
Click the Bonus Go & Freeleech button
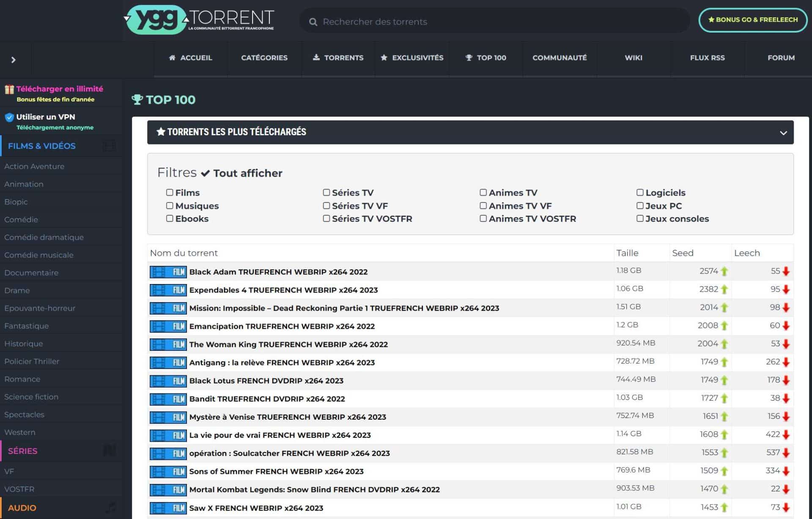click(753, 20)
